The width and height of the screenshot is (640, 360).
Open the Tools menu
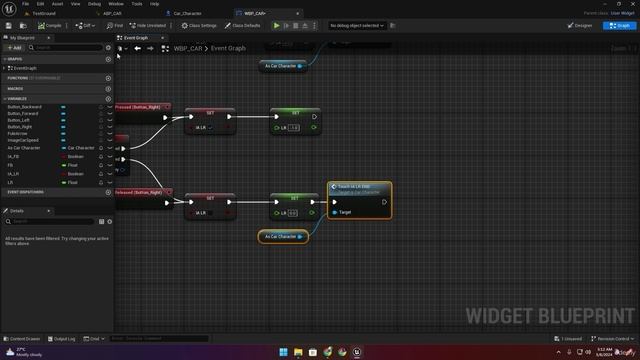[x=137, y=4]
